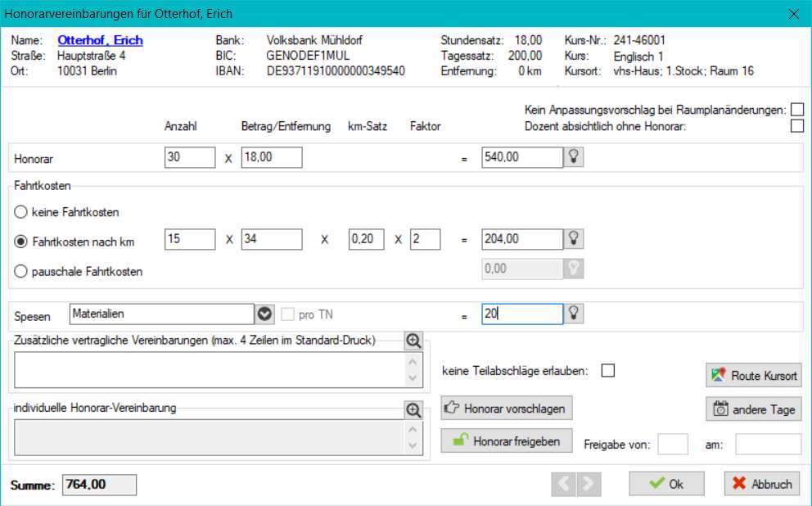812x506 pixels.
Task: Click Honorar vorschlagen button
Action: point(507,408)
